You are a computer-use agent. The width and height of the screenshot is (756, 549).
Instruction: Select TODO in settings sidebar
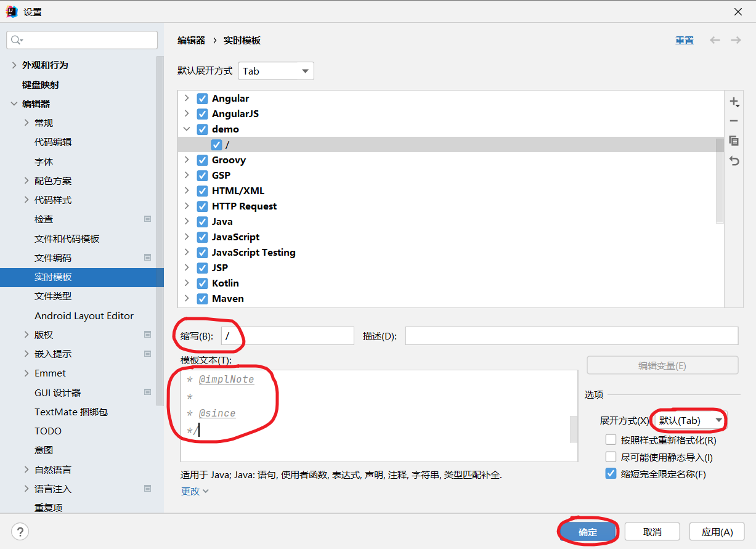click(48, 431)
